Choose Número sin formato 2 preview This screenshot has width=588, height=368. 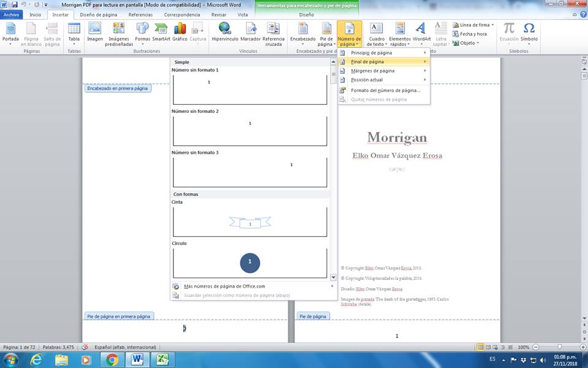coord(250,130)
